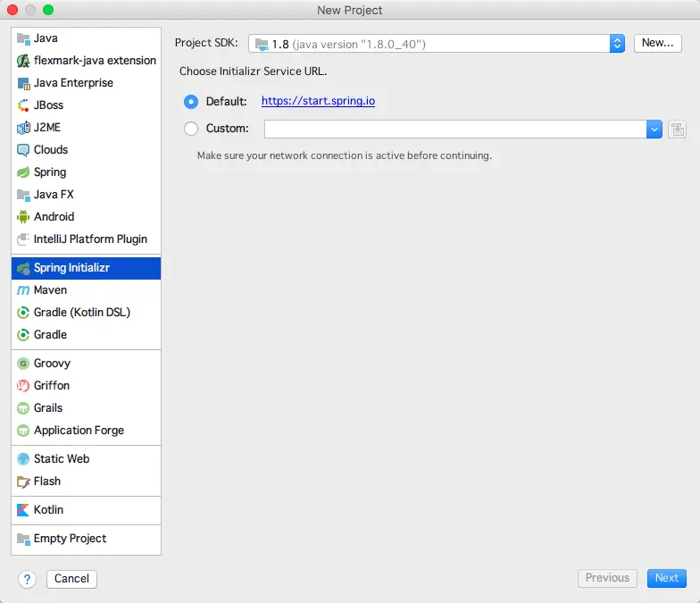Click the Gradle (Kotlin DSL) icon

(23, 313)
